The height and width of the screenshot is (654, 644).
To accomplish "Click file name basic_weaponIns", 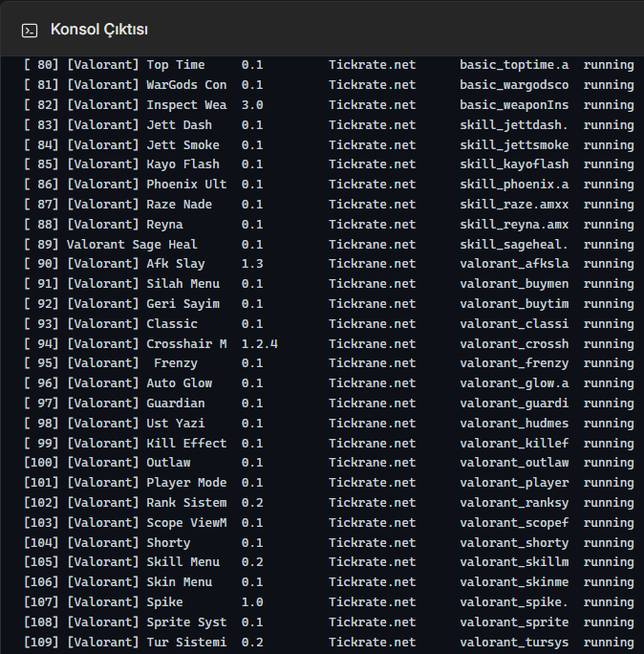I will [514, 104].
